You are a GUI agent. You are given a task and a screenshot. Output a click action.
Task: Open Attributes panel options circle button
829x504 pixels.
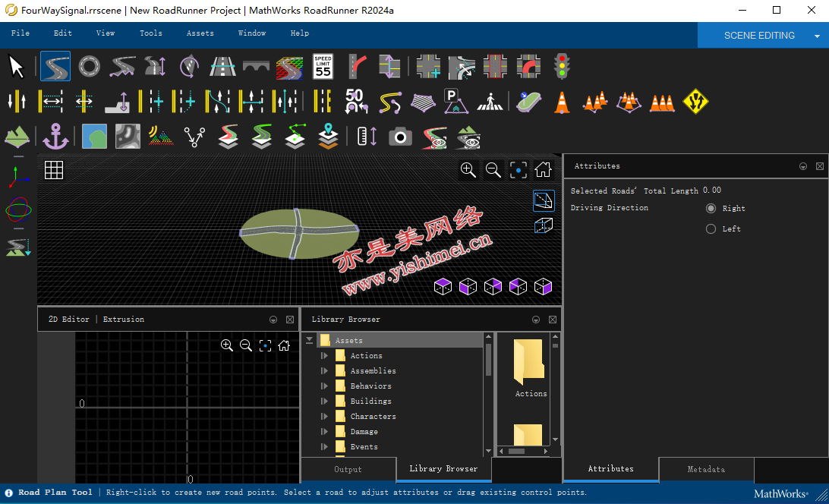[x=803, y=166]
